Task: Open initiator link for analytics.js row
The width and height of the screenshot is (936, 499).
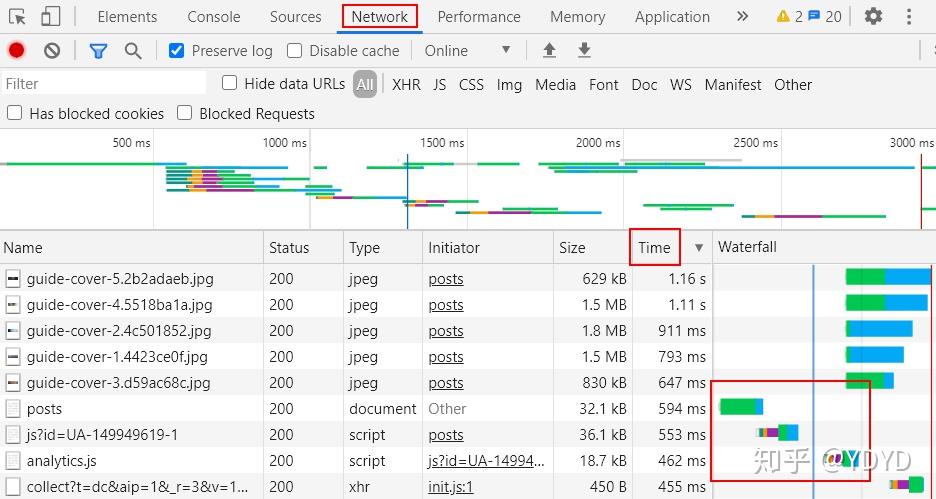Action: point(486,461)
